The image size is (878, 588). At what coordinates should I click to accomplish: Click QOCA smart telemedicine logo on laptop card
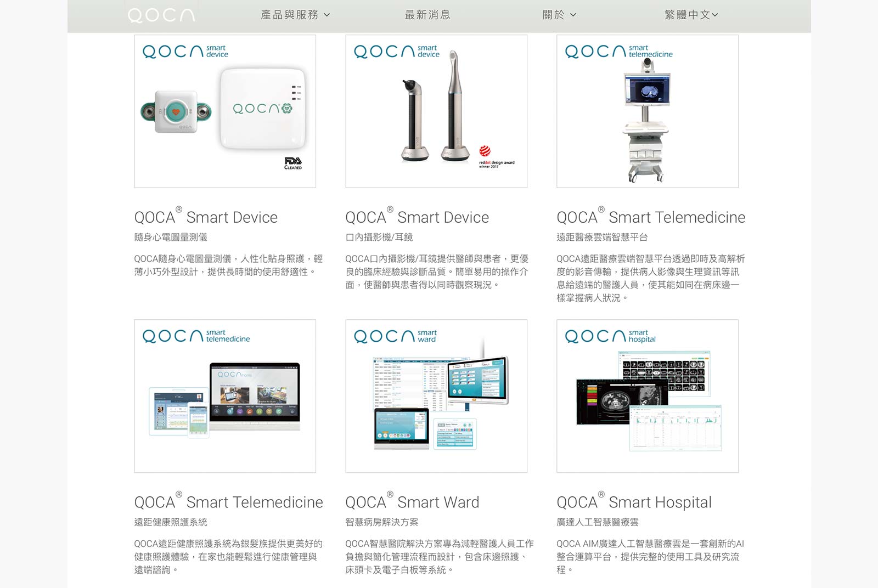pyautogui.click(x=196, y=336)
